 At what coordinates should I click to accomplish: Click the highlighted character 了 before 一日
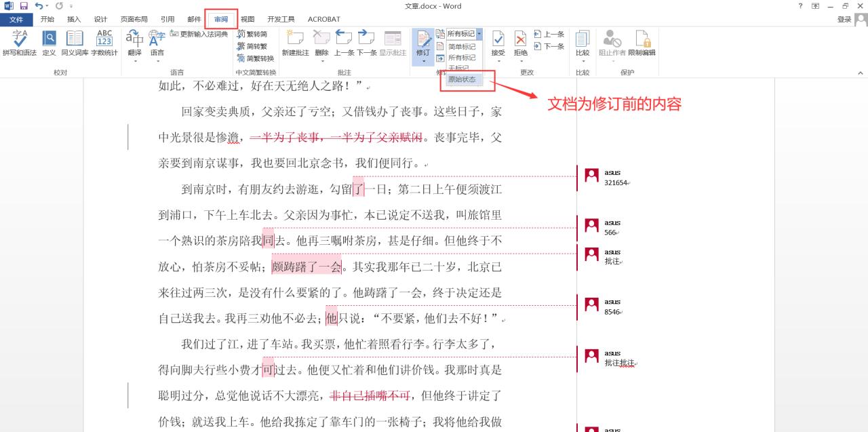click(359, 189)
